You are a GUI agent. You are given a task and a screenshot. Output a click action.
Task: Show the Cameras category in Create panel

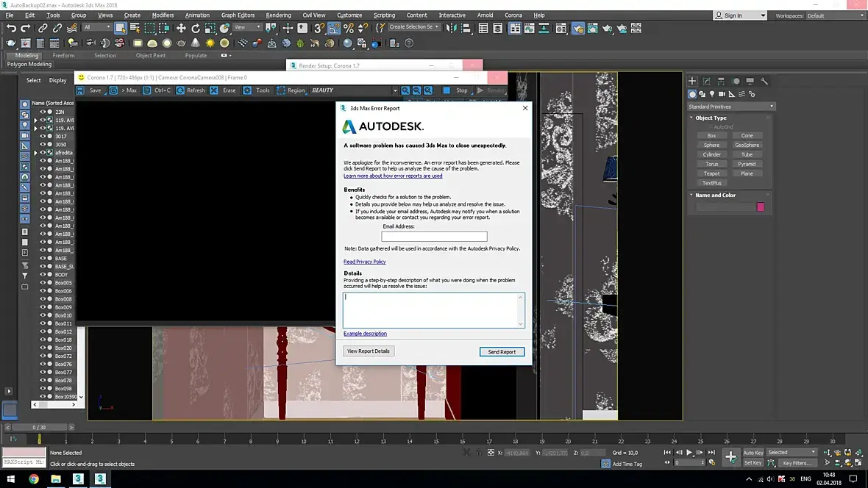722,94
